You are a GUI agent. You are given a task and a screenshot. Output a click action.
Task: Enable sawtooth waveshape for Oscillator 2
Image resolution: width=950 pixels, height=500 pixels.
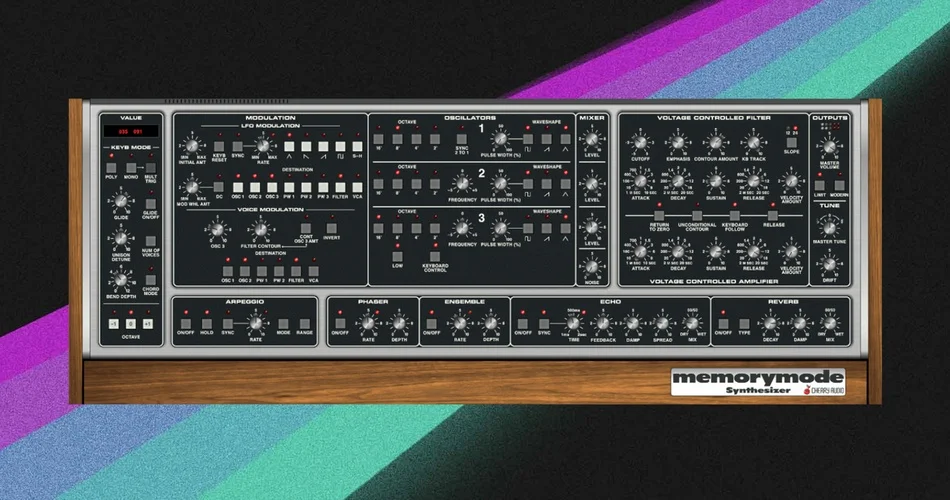tap(546, 184)
